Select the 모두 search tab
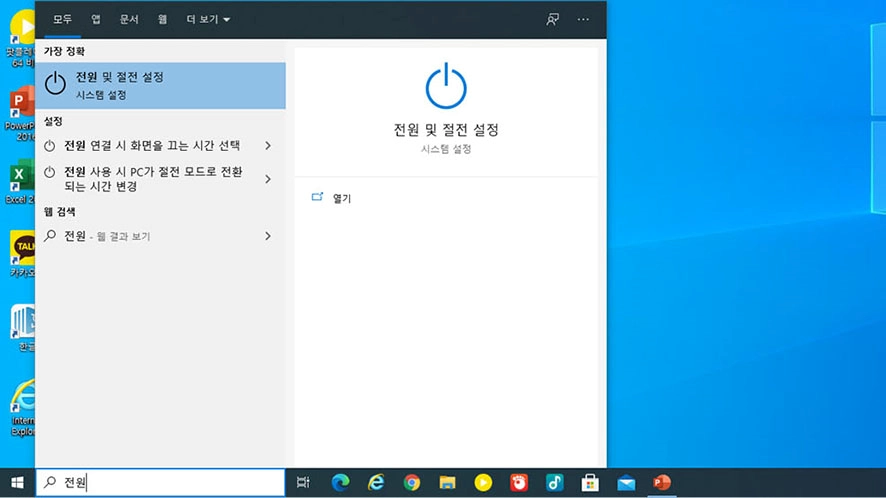 click(62, 19)
